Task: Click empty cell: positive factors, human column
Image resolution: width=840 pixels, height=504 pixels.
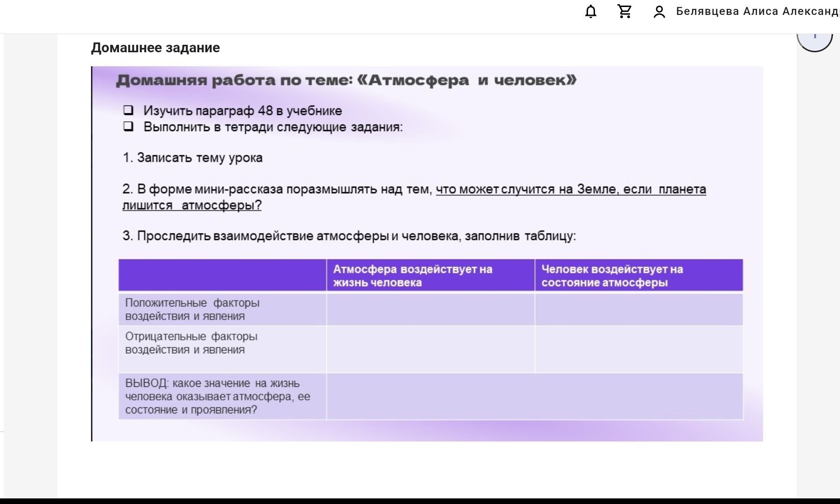Action: (x=639, y=309)
